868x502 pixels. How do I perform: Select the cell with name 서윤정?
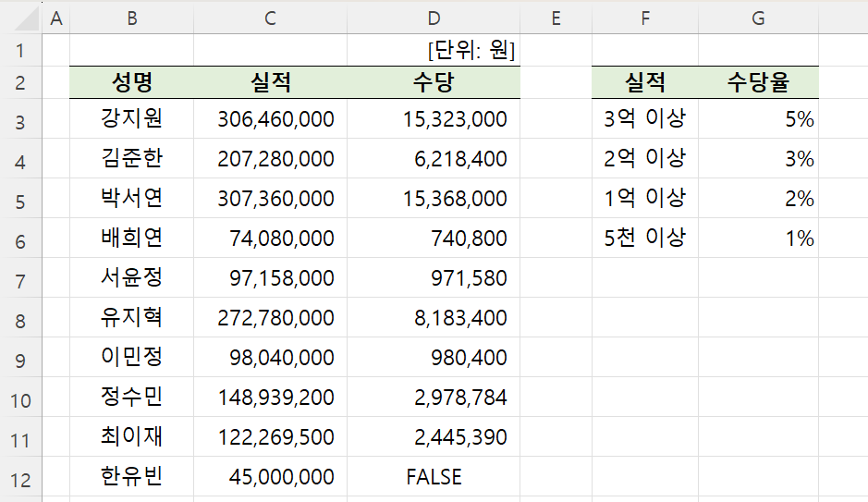click(x=132, y=278)
